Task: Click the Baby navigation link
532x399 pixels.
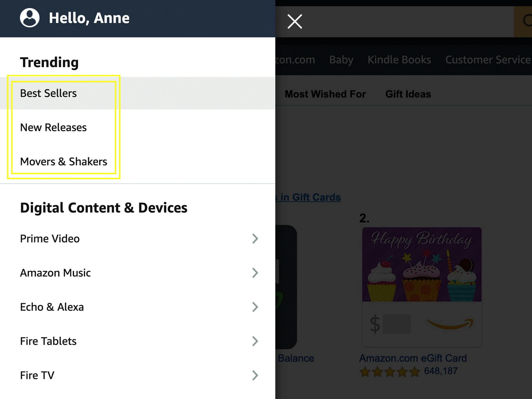Action: click(341, 60)
